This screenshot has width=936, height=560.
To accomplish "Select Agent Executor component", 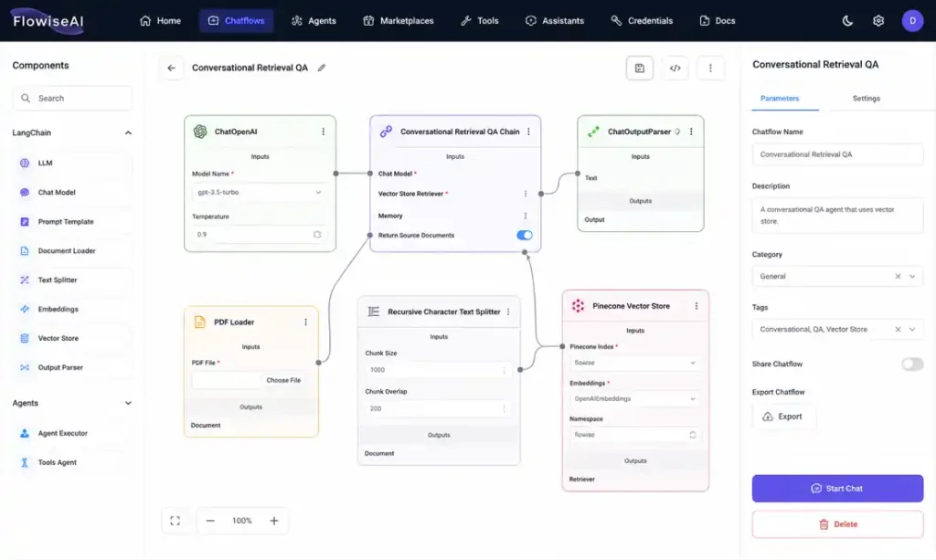I will (x=72, y=433).
